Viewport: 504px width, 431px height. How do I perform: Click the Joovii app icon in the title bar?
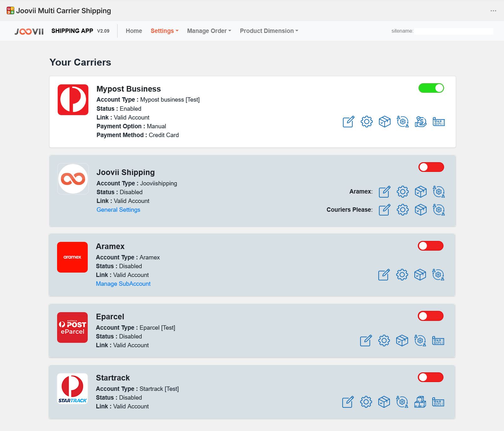pos(10,11)
